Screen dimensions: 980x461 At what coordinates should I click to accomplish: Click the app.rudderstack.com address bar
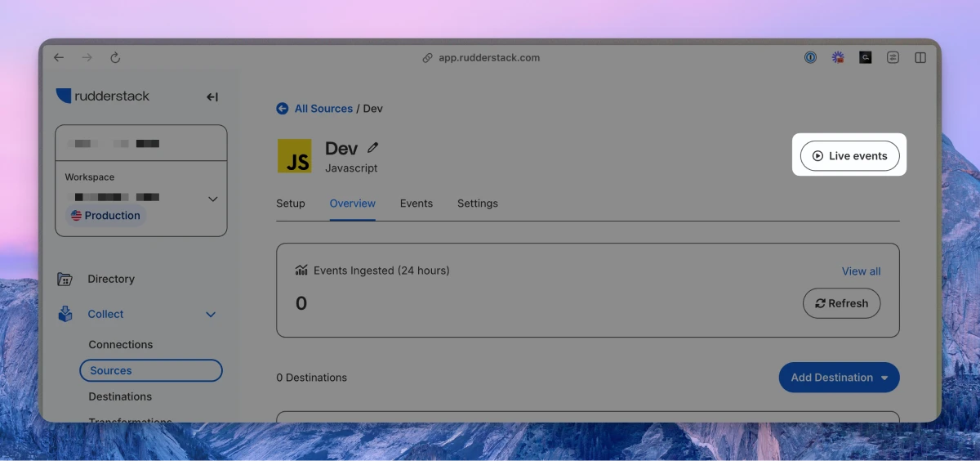489,58
